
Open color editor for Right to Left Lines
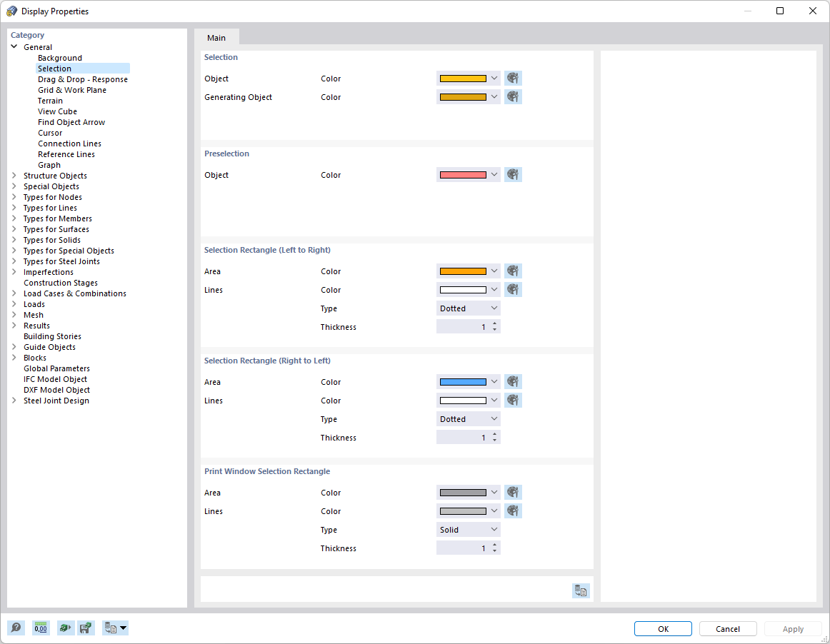(513, 400)
